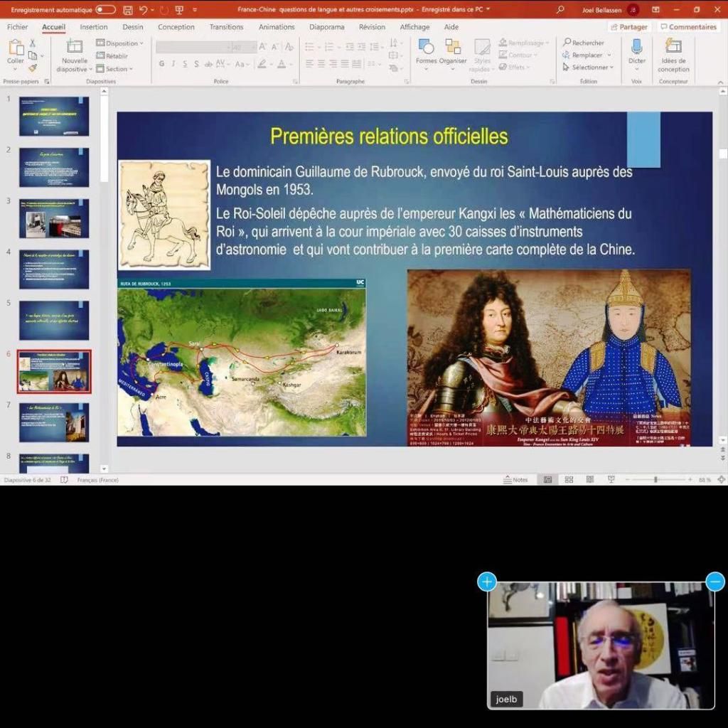Click the Partager button
This screenshot has width=728, height=728.
(x=629, y=27)
